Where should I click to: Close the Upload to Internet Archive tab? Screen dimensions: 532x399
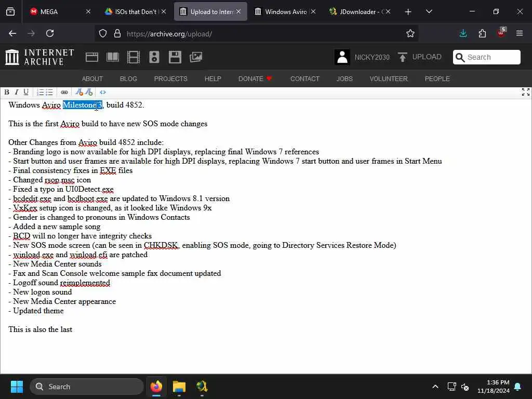tap(238, 11)
